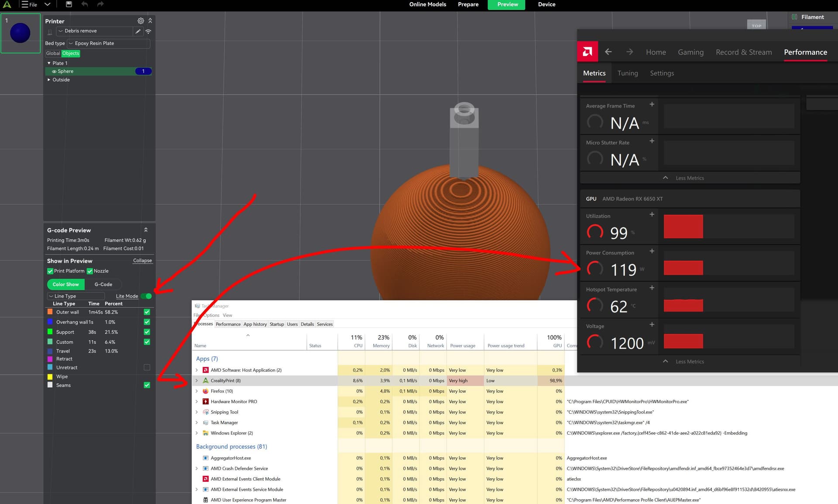
Task: Open the Tuning tab in AMD Software
Action: (x=627, y=73)
